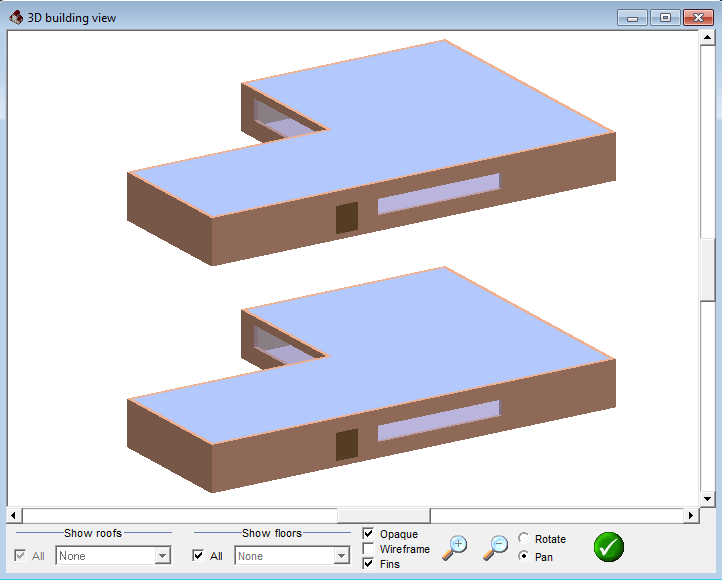This screenshot has width=722, height=580.
Task: Click the vertical scrollbar thumb
Action: coord(707,270)
